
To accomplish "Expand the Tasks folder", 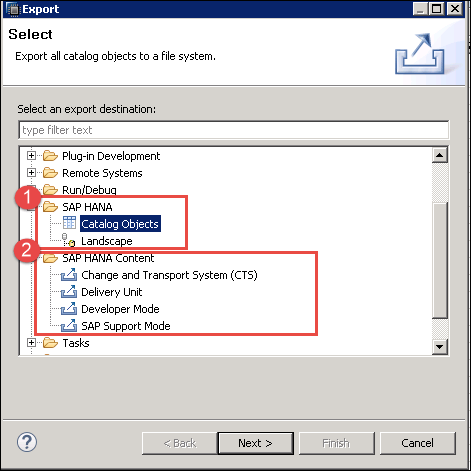I will [31, 343].
